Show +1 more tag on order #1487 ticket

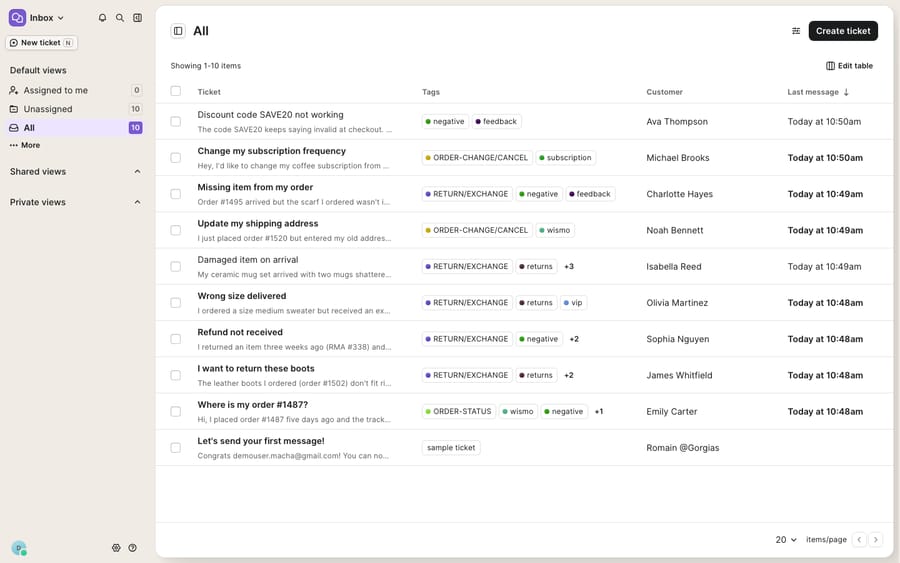[599, 411]
